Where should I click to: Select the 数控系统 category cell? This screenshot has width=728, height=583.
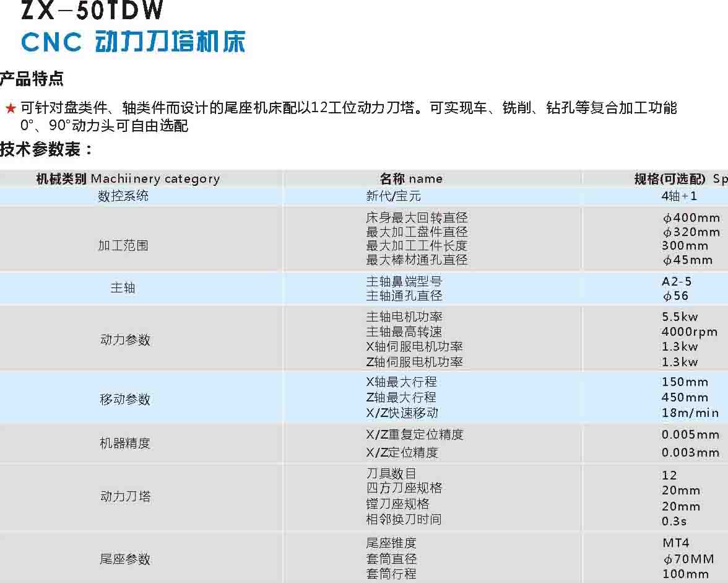coord(123,196)
